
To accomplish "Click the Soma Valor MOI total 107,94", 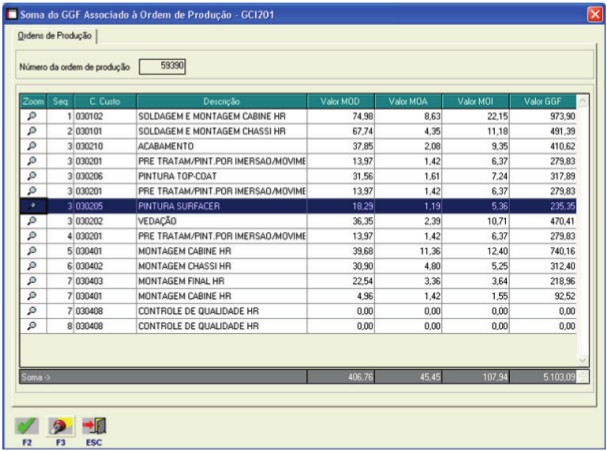I will click(475, 377).
